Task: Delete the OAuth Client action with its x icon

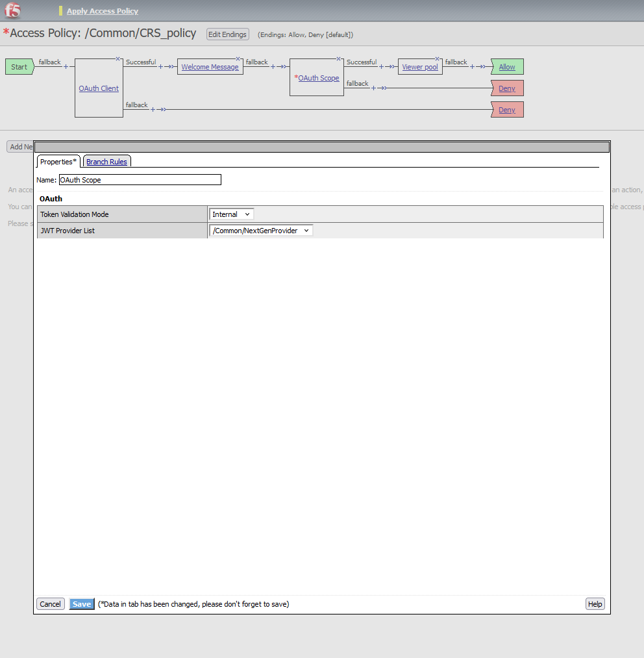Action: click(x=118, y=60)
